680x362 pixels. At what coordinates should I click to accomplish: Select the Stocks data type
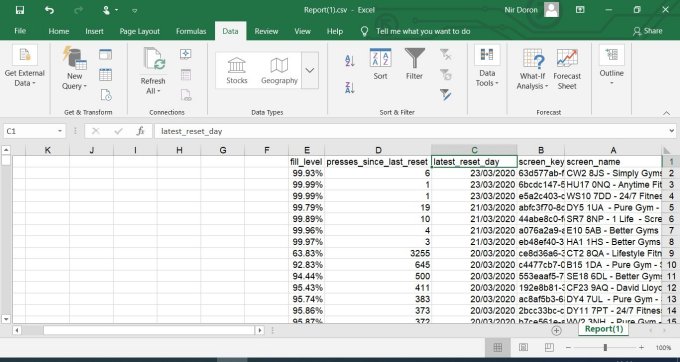coord(237,71)
